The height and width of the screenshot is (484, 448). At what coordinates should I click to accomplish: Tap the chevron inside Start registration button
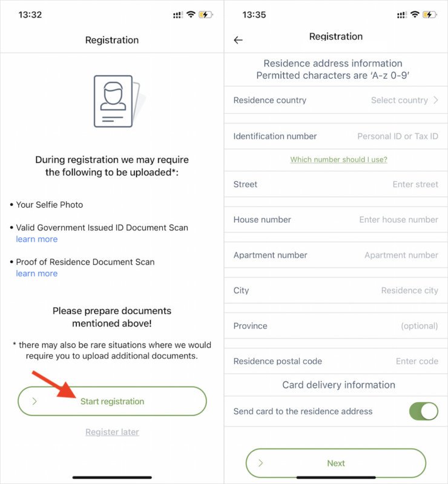35,401
